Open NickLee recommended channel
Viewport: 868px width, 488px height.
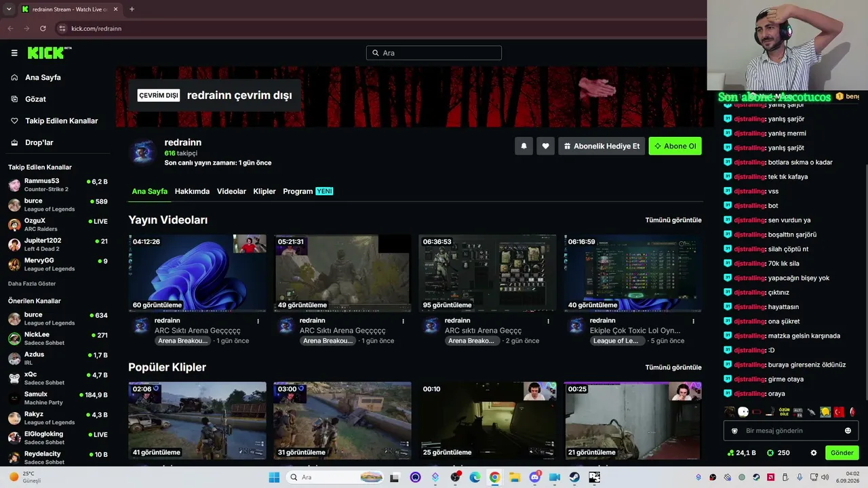(58, 338)
